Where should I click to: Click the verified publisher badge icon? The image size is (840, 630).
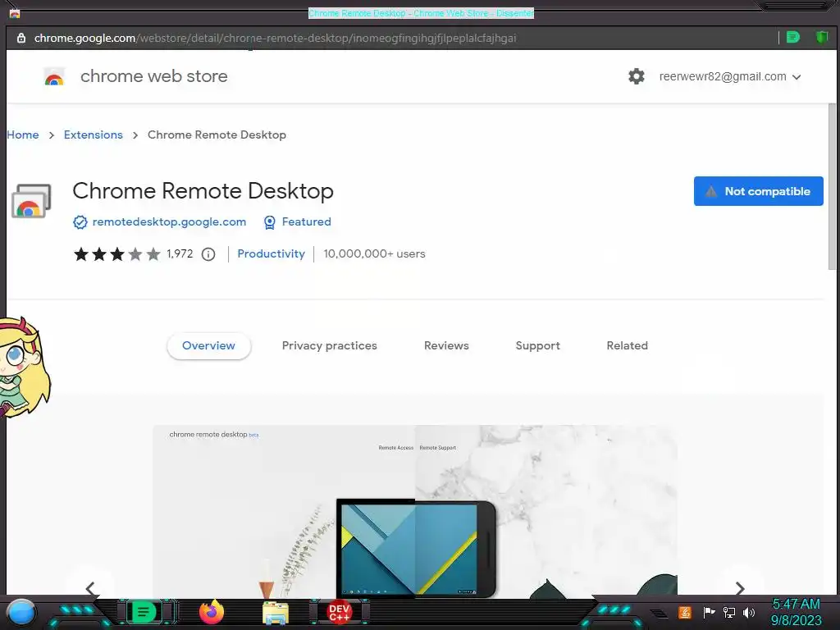pos(80,221)
